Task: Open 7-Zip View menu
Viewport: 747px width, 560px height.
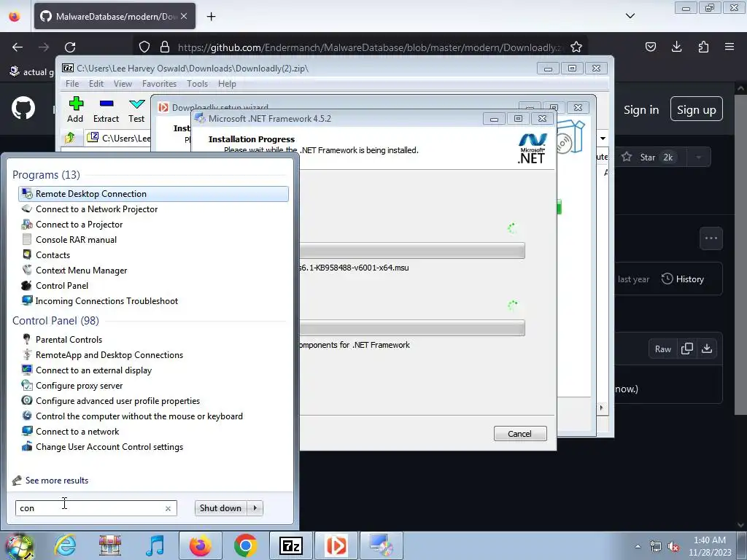Action: tap(123, 84)
